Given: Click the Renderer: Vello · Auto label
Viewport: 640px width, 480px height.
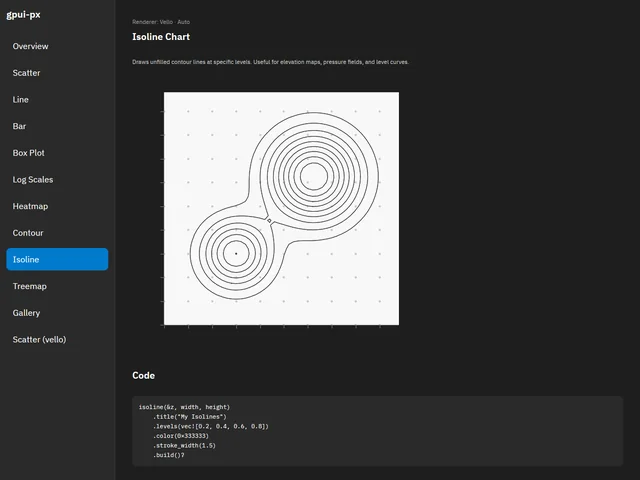Looking at the screenshot, I should click(161, 22).
